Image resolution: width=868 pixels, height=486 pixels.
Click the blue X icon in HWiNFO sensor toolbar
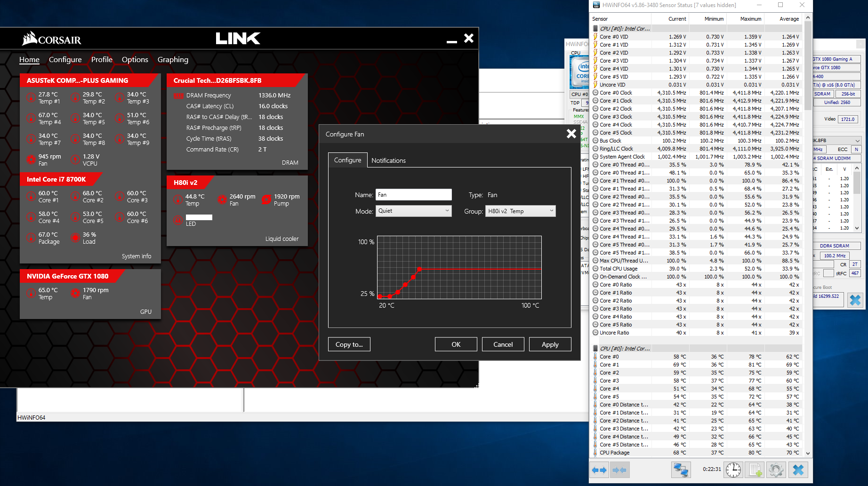pos(798,470)
